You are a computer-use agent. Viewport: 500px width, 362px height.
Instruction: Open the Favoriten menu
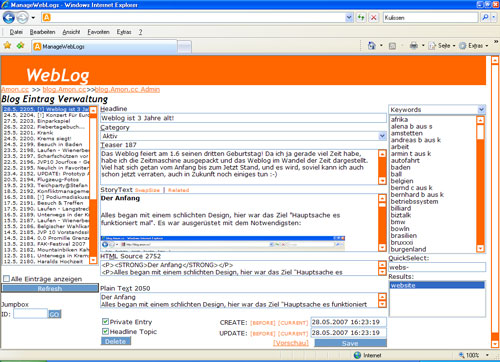pyautogui.click(x=98, y=32)
